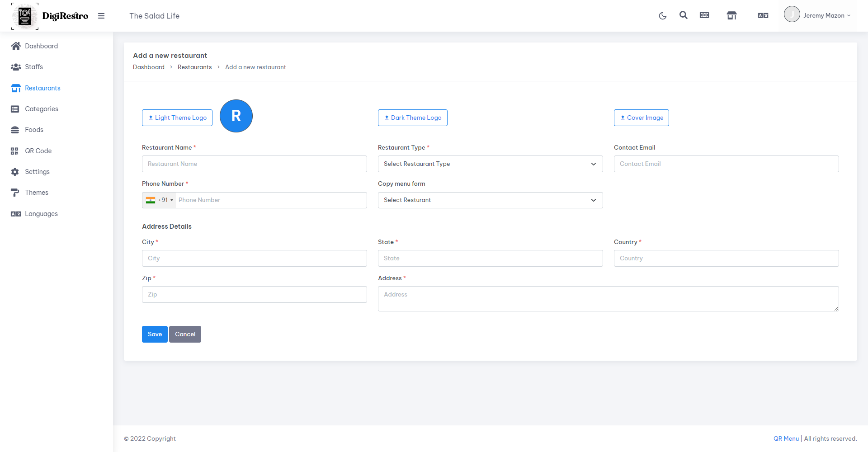Focus the Restaurant Name input field
This screenshot has width=868, height=452.
254,164
